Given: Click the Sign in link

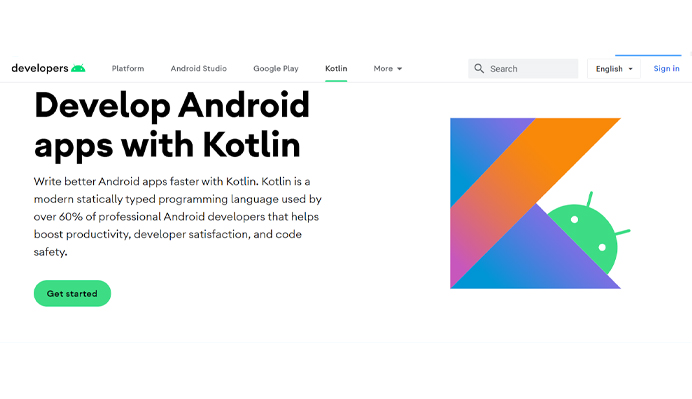Looking at the screenshot, I should coord(666,68).
